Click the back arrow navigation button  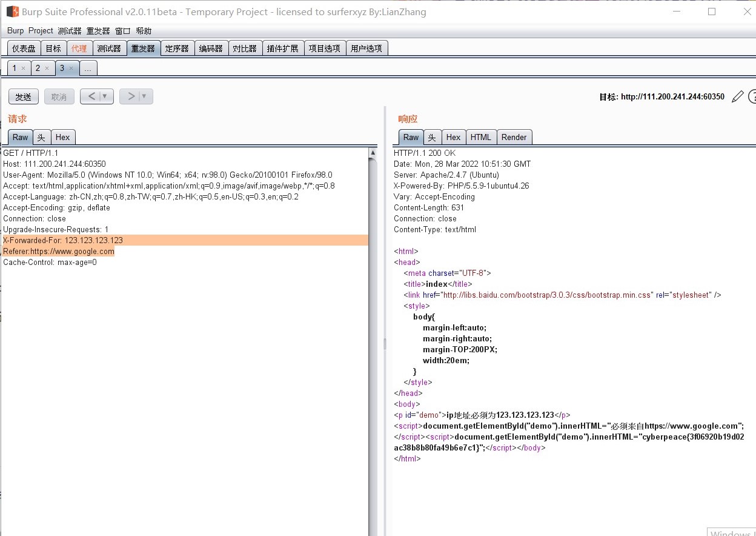91,96
